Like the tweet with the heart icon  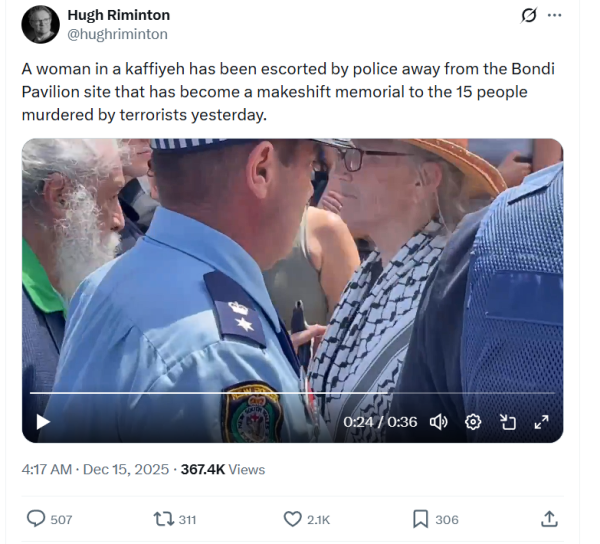coord(292,519)
